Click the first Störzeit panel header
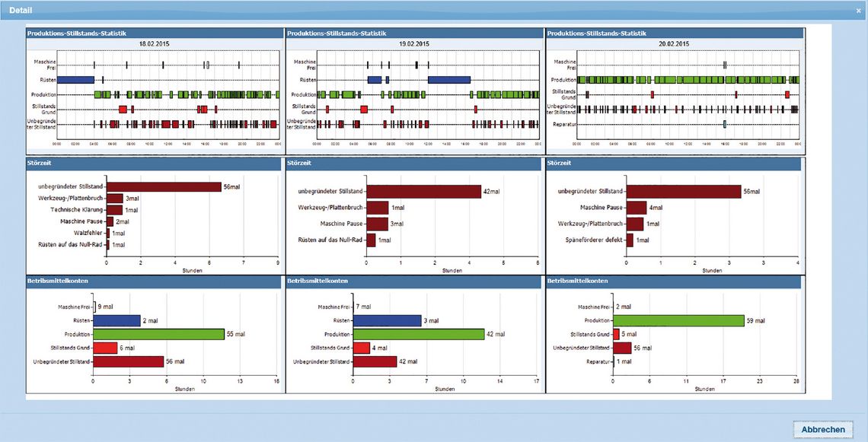Viewport: 868px width, 442px height. (x=155, y=164)
